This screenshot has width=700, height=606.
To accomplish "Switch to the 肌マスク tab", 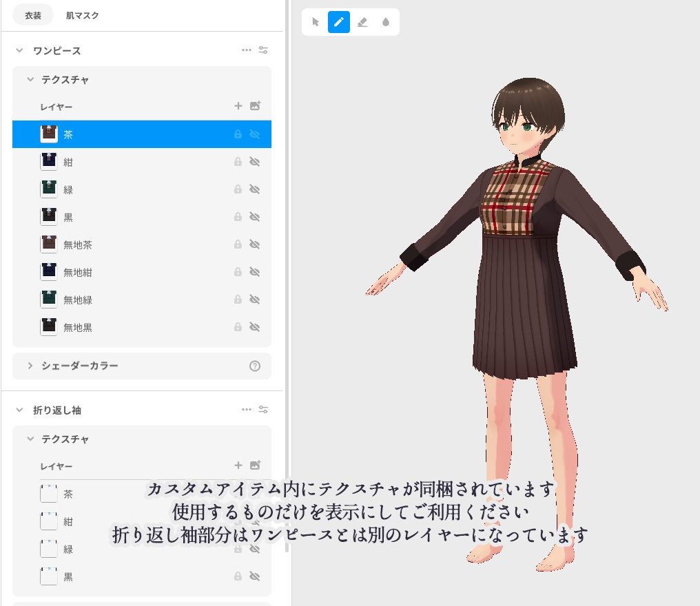I will click(x=82, y=15).
